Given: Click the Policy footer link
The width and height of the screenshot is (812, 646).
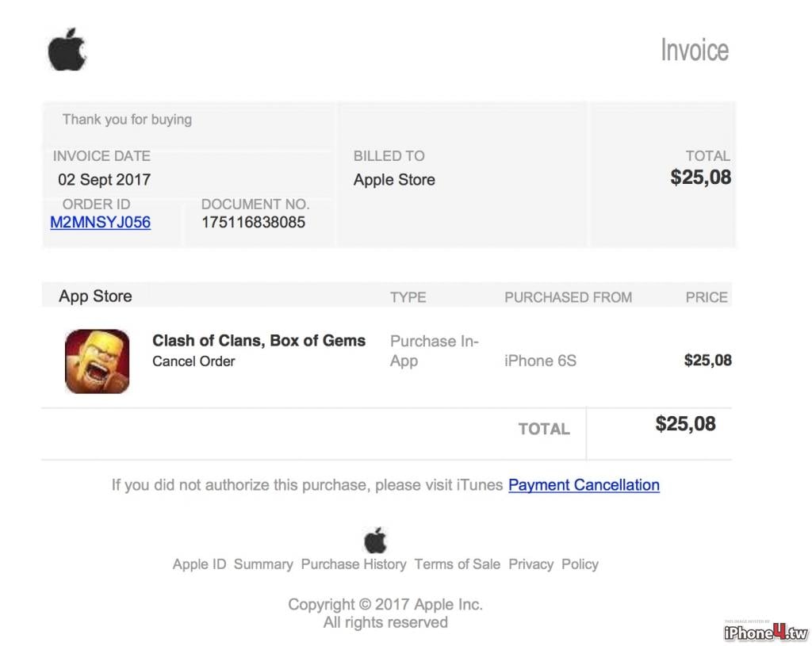Looking at the screenshot, I should pos(580,564).
